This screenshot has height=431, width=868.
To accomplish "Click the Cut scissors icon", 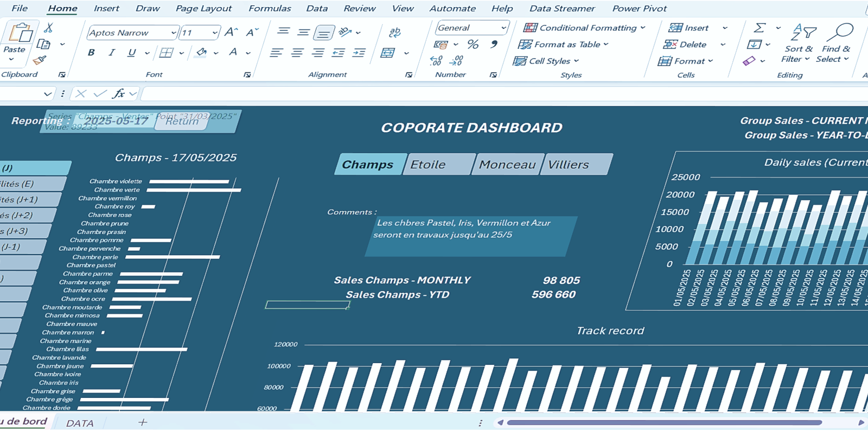I will 48,28.
